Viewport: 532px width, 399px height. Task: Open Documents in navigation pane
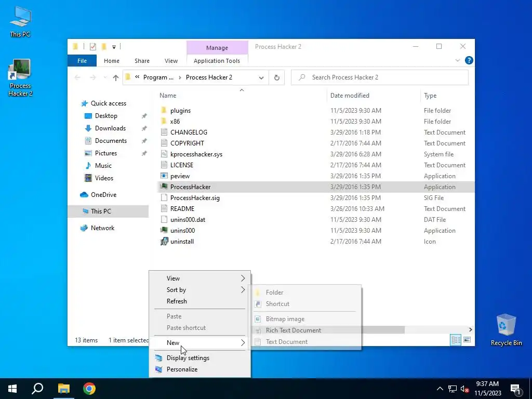pos(111,140)
